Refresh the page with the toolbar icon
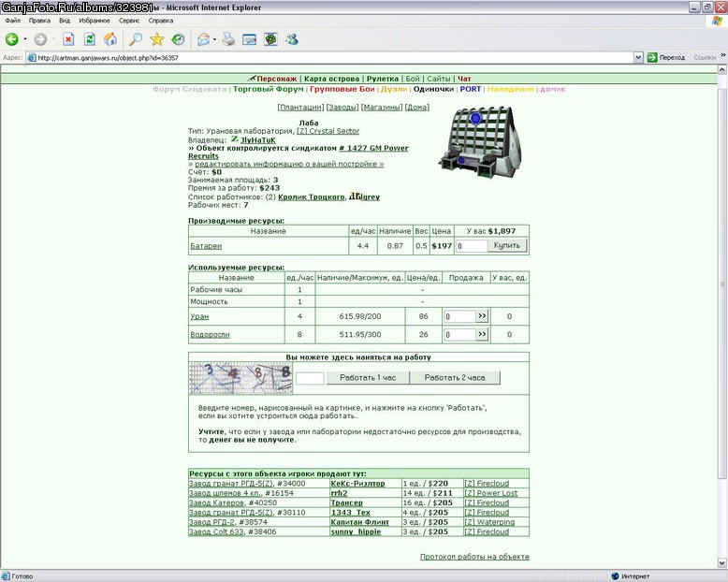 (90, 39)
